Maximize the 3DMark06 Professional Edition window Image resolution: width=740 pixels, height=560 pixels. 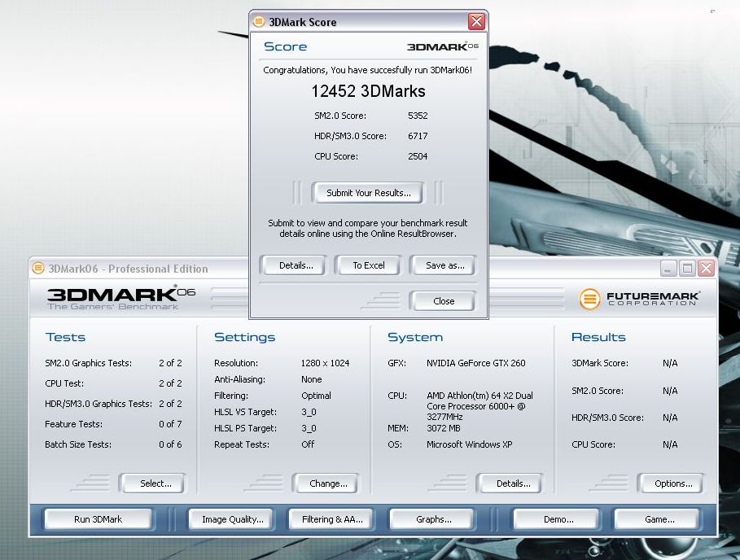click(x=687, y=269)
